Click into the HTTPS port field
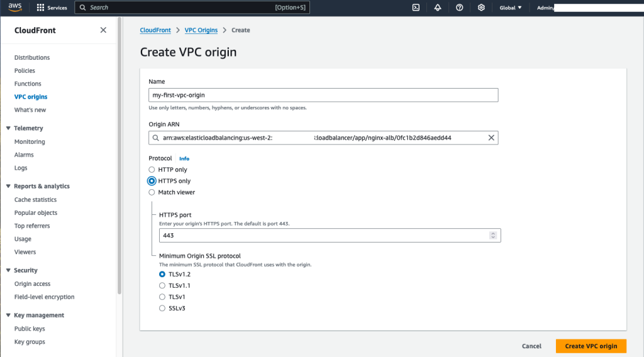The width and height of the screenshot is (644, 357). [330, 236]
